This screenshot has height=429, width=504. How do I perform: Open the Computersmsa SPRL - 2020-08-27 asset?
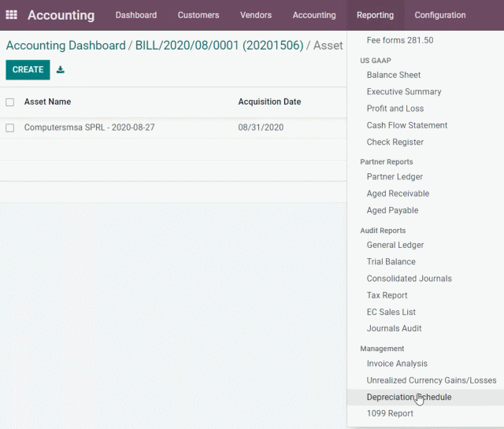(x=89, y=128)
